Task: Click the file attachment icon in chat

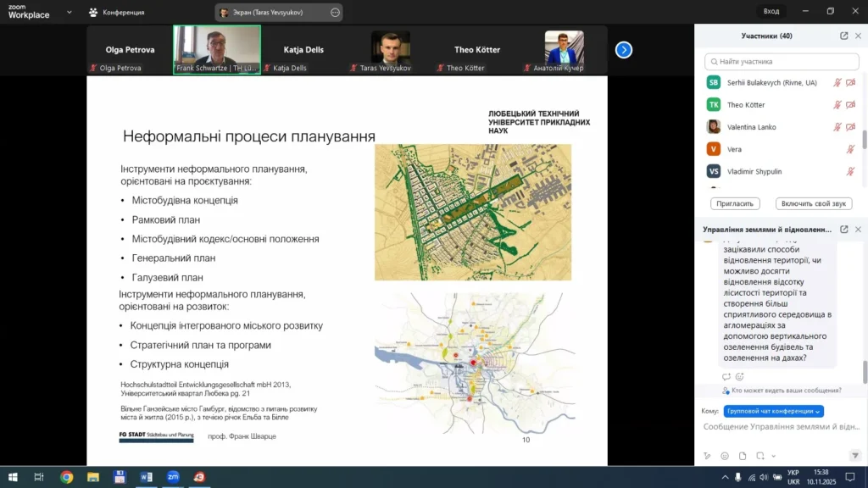Action: point(743,456)
